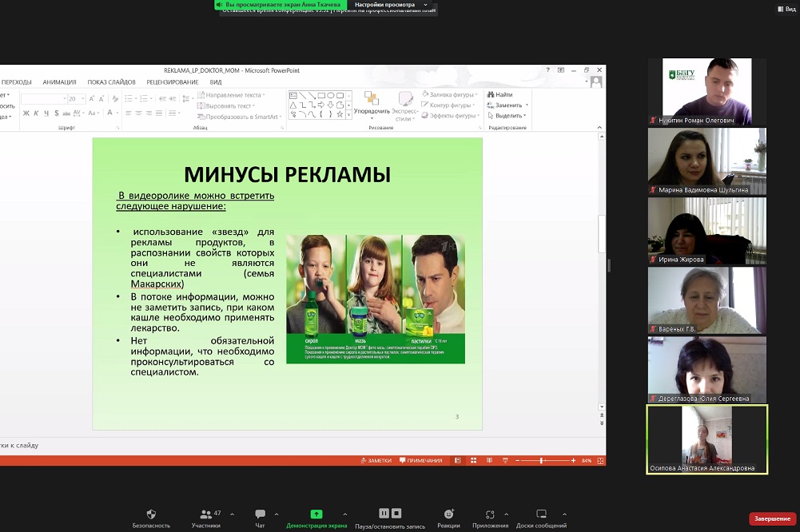Click the green Screen Share (Демонстрация экрана) icon
The height and width of the screenshot is (532, 800).
pos(316,514)
